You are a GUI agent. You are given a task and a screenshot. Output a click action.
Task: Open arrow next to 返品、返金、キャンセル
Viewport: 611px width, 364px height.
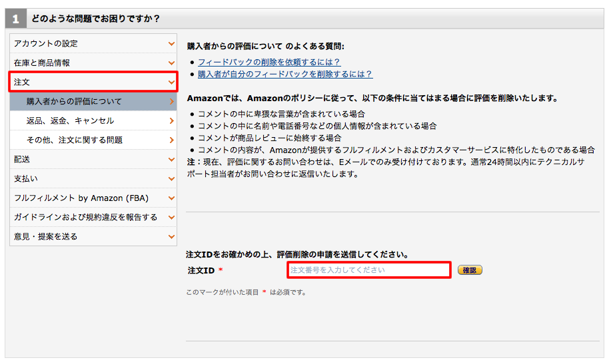172,121
